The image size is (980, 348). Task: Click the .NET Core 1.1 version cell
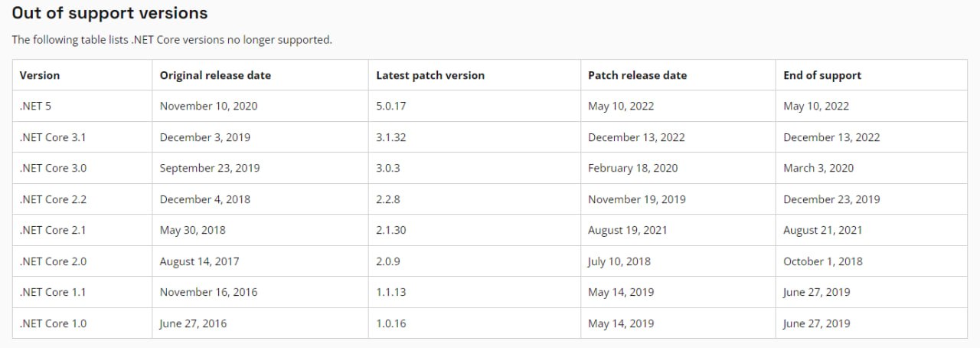pyautogui.click(x=82, y=292)
